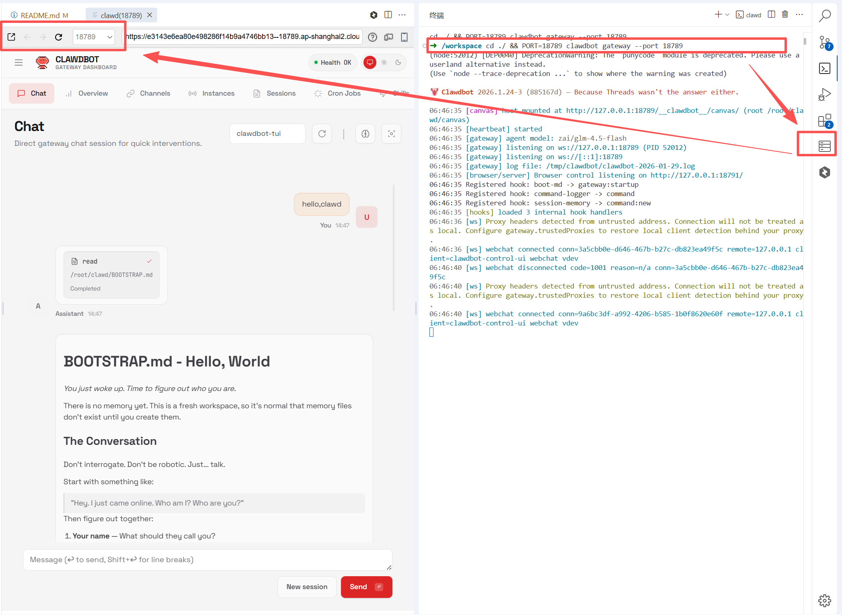Open preview in external browser window

pos(11,37)
